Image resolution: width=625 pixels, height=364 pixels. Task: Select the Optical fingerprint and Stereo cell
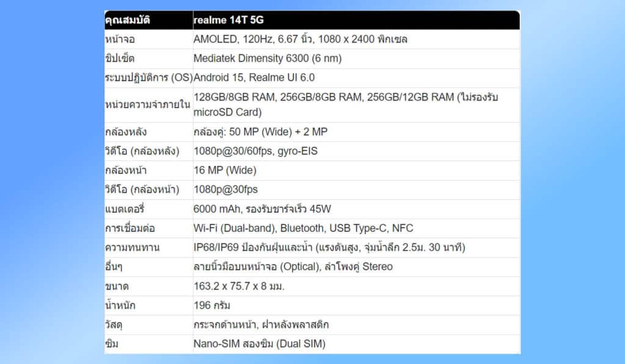356,267
